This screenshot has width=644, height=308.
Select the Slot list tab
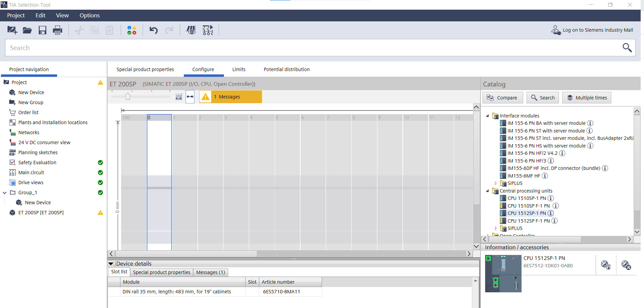[119, 272]
